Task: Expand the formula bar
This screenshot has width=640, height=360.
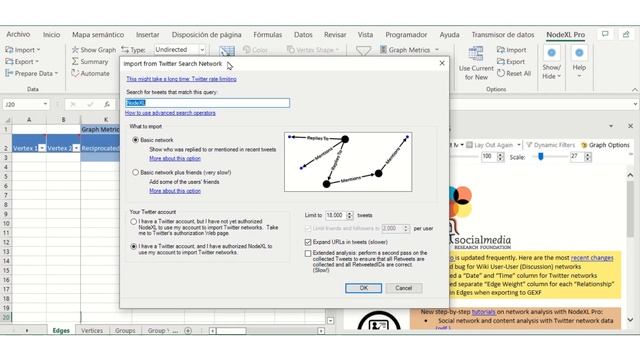Action: pyautogui.click(x=635, y=104)
